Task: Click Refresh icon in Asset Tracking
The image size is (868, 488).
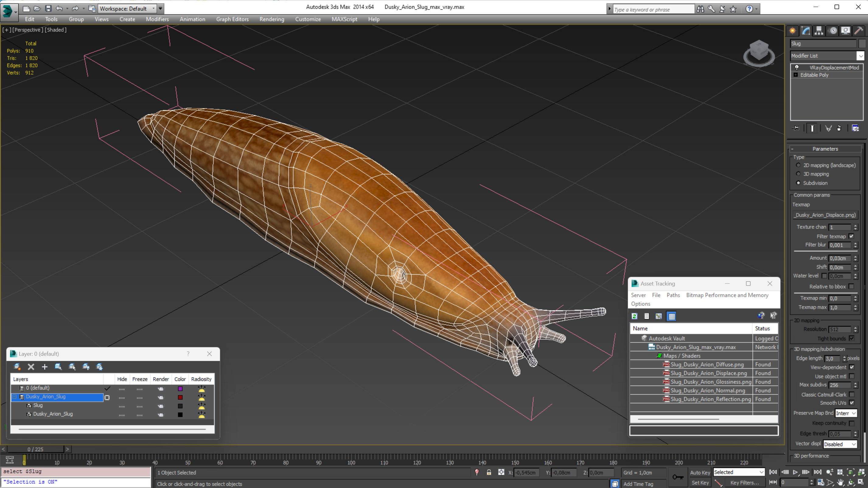Action: [x=634, y=316]
